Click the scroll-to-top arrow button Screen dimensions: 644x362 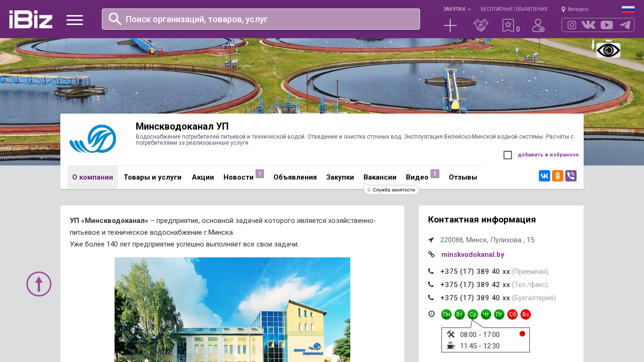click(x=39, y=284)
